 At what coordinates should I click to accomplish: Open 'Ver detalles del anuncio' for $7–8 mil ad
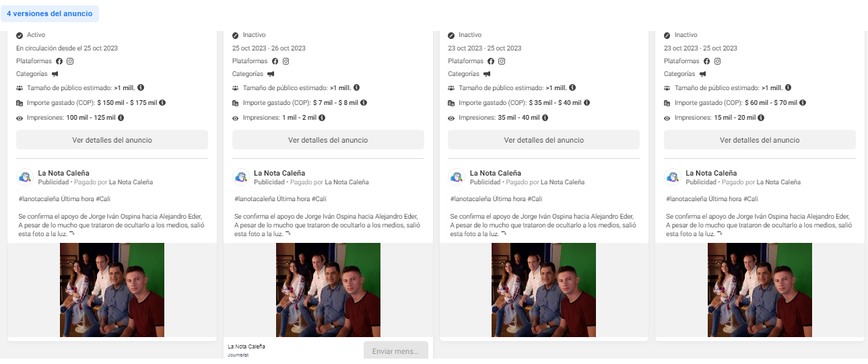coord(328,140)
